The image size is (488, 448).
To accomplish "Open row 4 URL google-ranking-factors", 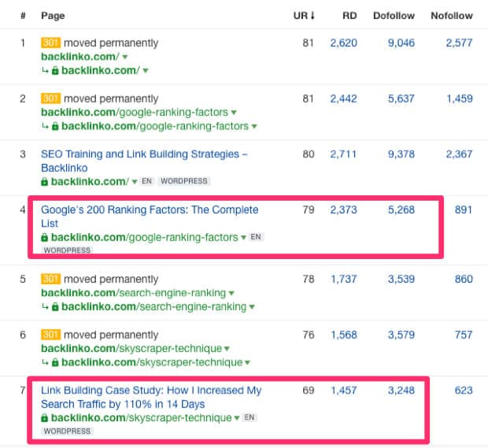I will (144, 237).
